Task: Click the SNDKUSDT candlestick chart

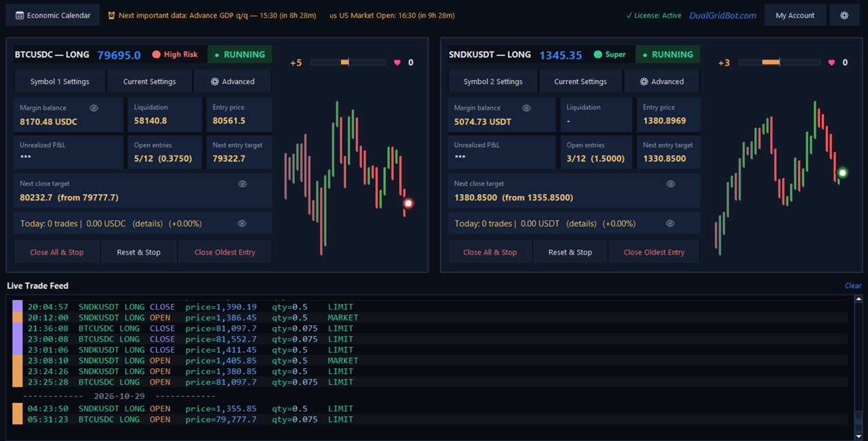Action: 780,177
